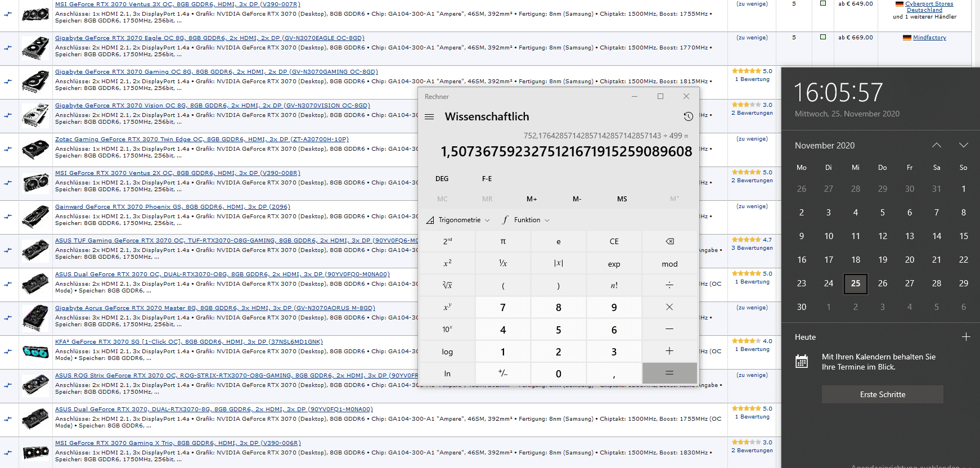Click the backspace key in calculator

pyautogui.click(x=669, y=241)
